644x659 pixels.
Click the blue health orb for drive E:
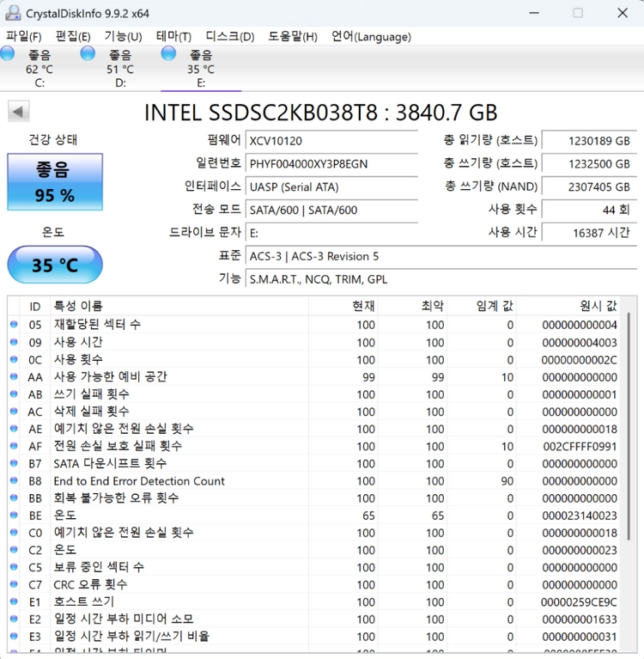(168, 54)
